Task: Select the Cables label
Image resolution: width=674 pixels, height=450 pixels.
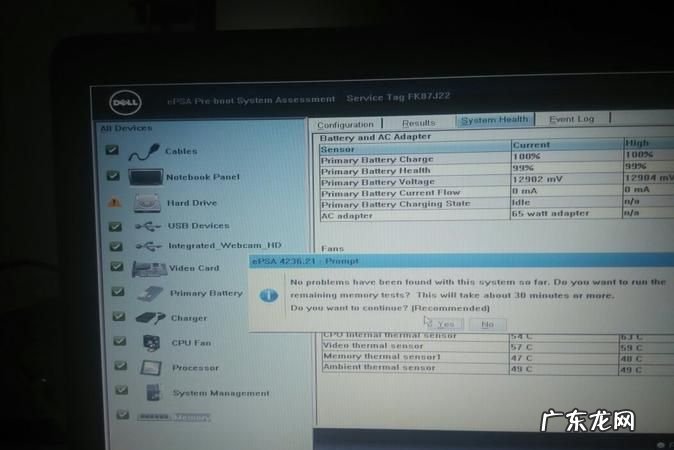Action: pyautogui.click(x=181, y=151)
